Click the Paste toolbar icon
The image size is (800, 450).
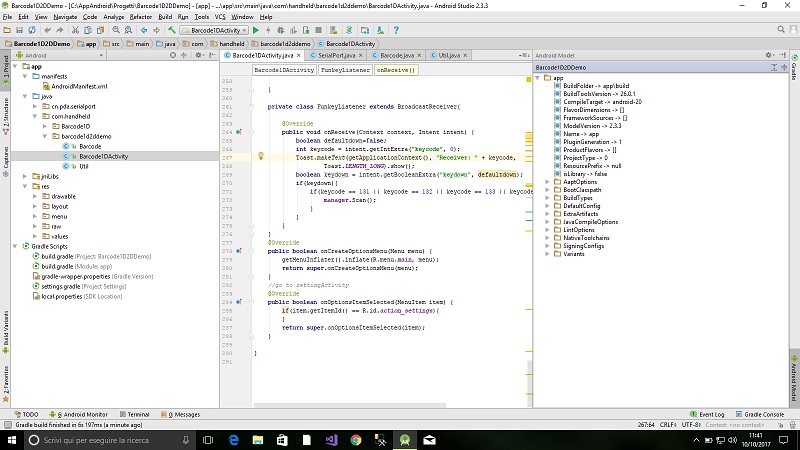coord(100,30)
